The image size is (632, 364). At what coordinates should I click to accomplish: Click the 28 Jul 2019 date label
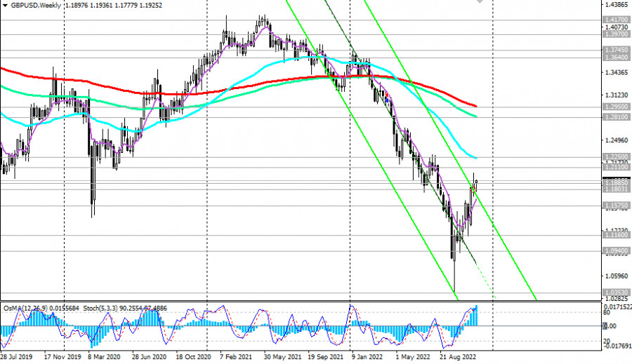click(x=18, y=356)
